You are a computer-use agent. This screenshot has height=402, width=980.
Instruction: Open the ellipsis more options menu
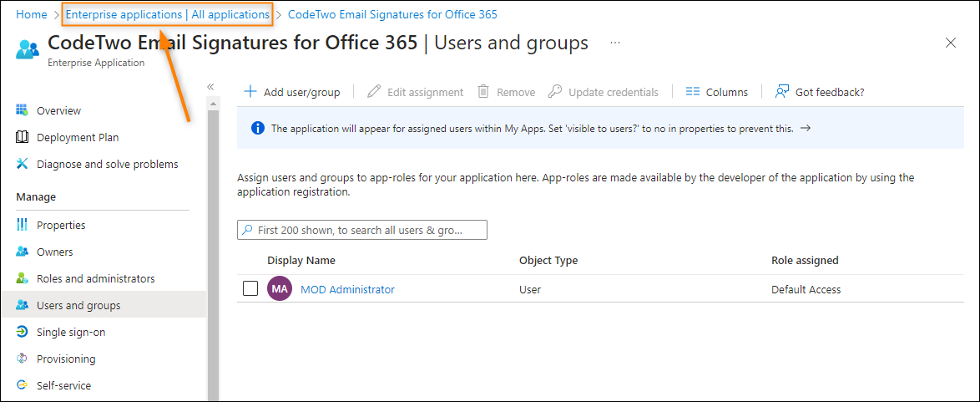click(x=615, y=43)
